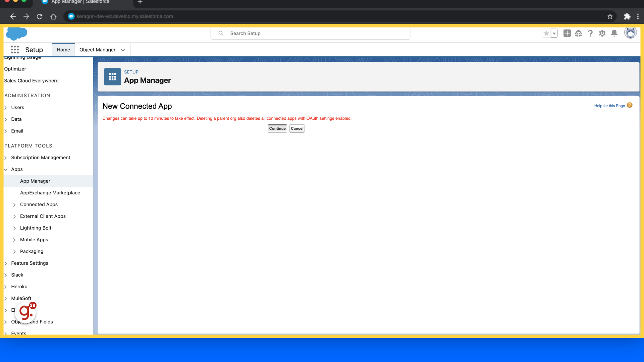This screenshot has width=644, height=362.
Task: Expand the External Client Apps chevron
Action: point(14,216)
